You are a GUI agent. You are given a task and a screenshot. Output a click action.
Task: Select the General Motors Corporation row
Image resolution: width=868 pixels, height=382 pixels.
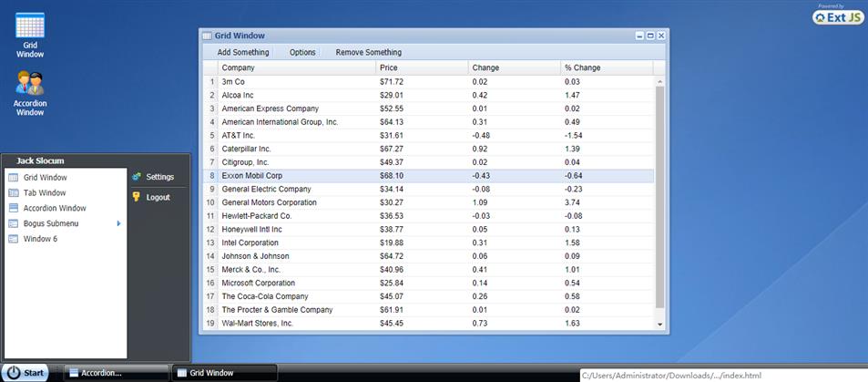pyautogui.click(x=428, y=202)
